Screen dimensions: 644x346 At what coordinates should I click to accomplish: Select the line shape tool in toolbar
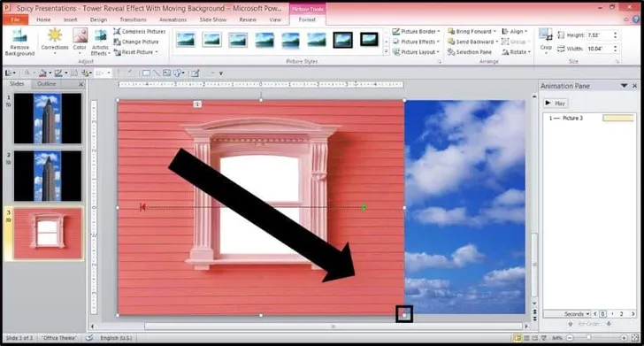(157, 73)
